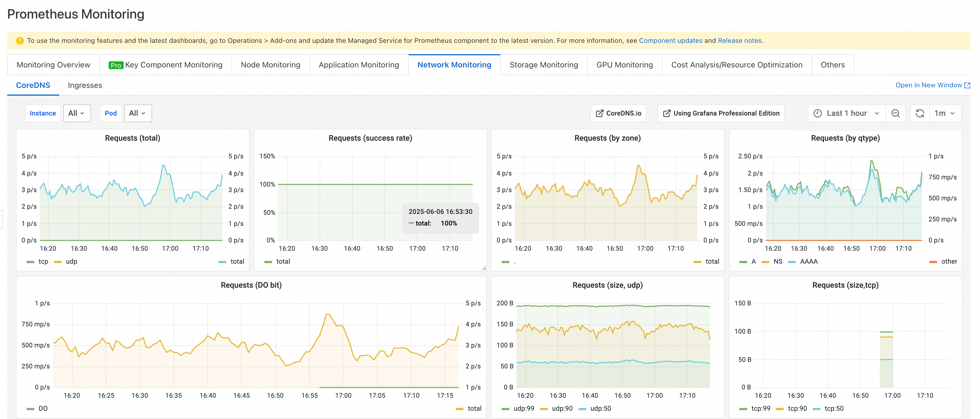Click the clock icon in time picker

point(817,113)
